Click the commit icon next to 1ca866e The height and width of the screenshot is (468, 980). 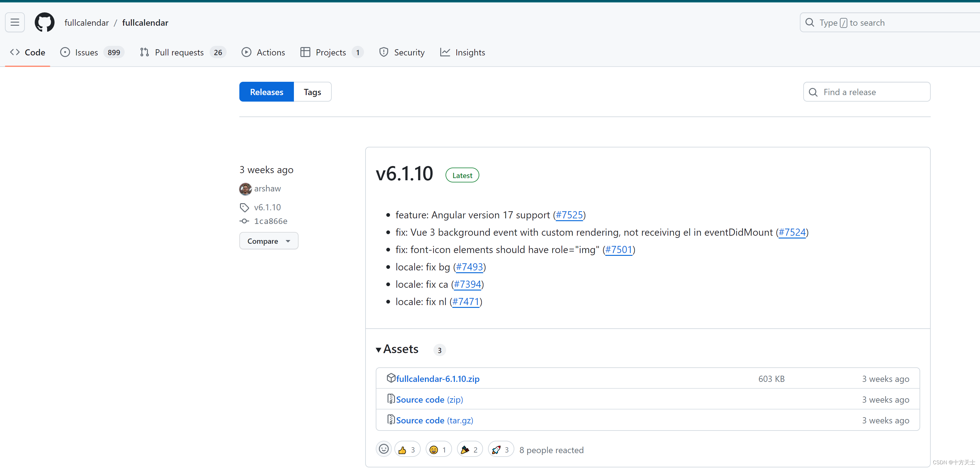coord(244,221)
